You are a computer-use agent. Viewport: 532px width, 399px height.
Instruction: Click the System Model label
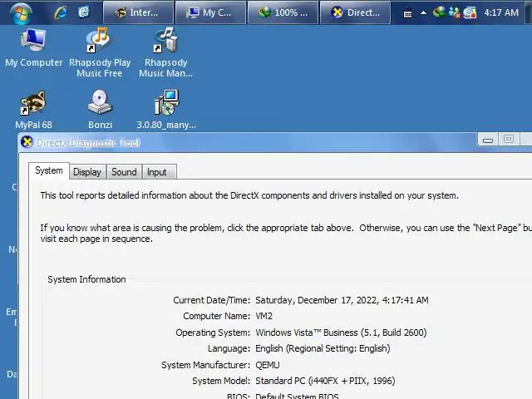(221, 381)
